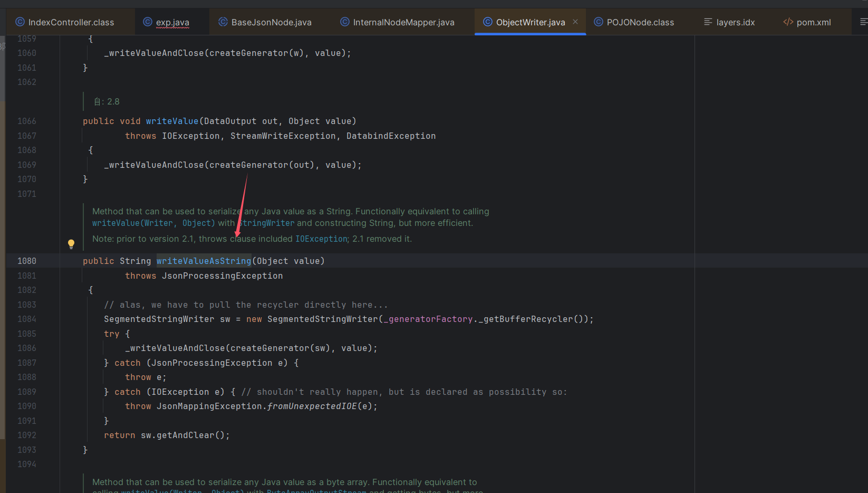Screen dimensions: 868x493
Task: Click the try keyword on line 1085
Action: [112, 334]
